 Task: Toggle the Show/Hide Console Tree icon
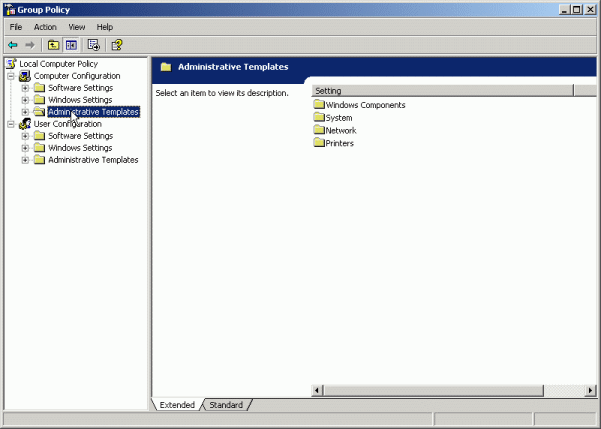click(71, 45)
